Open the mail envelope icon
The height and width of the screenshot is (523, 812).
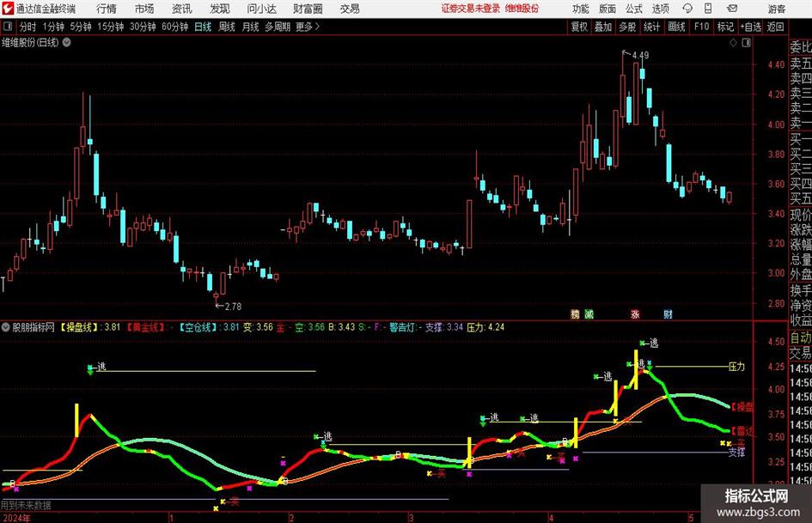coord(732,9)
